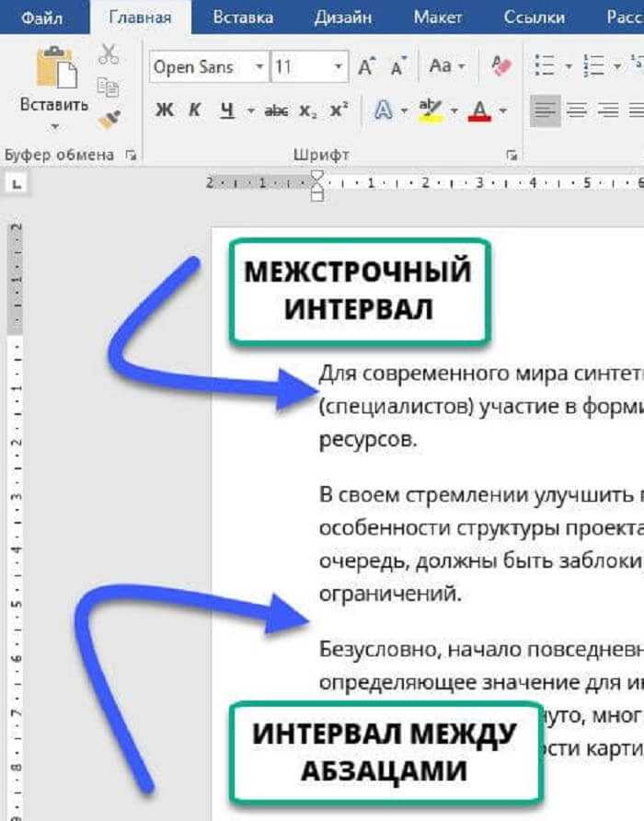This screenshot has height=821, width=644.
Task: Apply text effects with outlined A icon
Action: (x=384, y=110)
